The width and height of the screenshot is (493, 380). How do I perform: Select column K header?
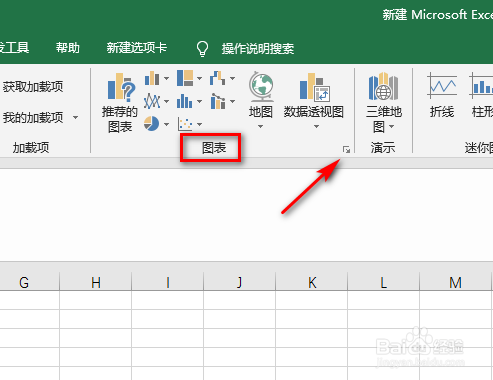click(x=312, y=282)
